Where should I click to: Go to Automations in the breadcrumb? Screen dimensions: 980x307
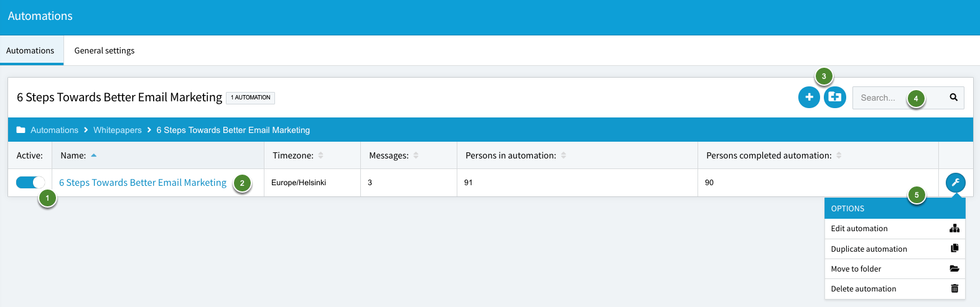tap(55, 130)
